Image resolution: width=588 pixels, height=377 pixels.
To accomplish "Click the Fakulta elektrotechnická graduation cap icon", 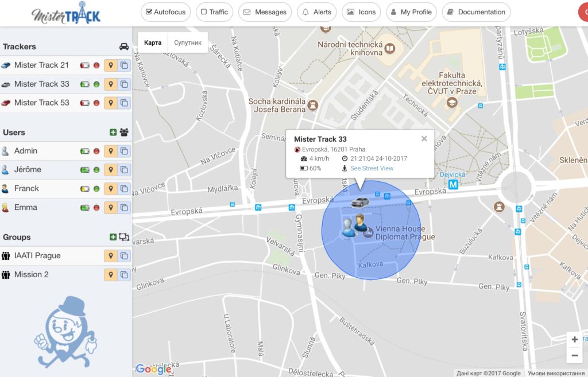I will click(x=452, y=102).
